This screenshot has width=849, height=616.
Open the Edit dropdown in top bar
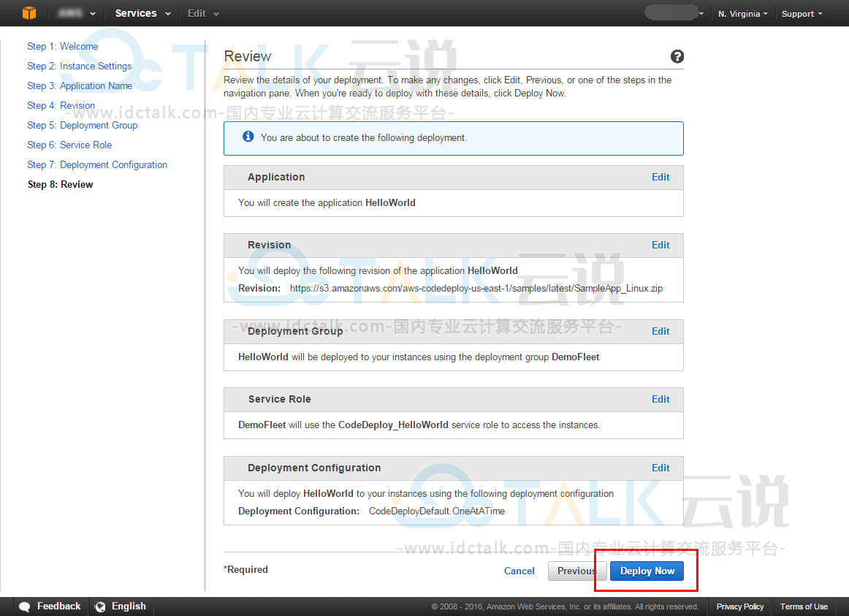tap(203, 14)
